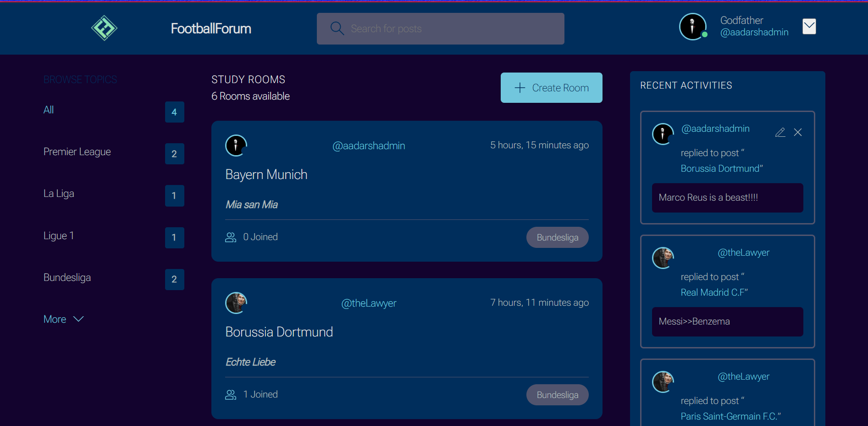The height and width of the screenshot is (426, 868).
Task: Filter rooms by Bundesliga in the sidebar
Action: click(x=67, y=277)
